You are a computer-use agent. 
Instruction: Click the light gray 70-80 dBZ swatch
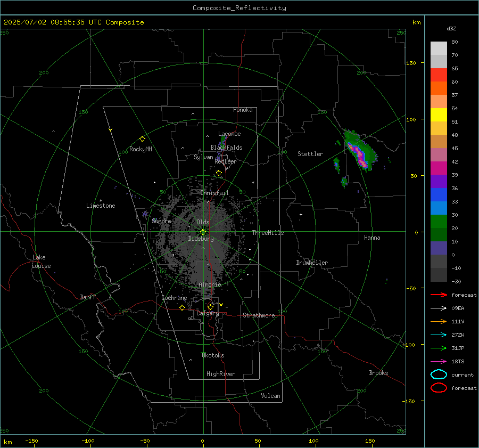[x=439, y=48]
